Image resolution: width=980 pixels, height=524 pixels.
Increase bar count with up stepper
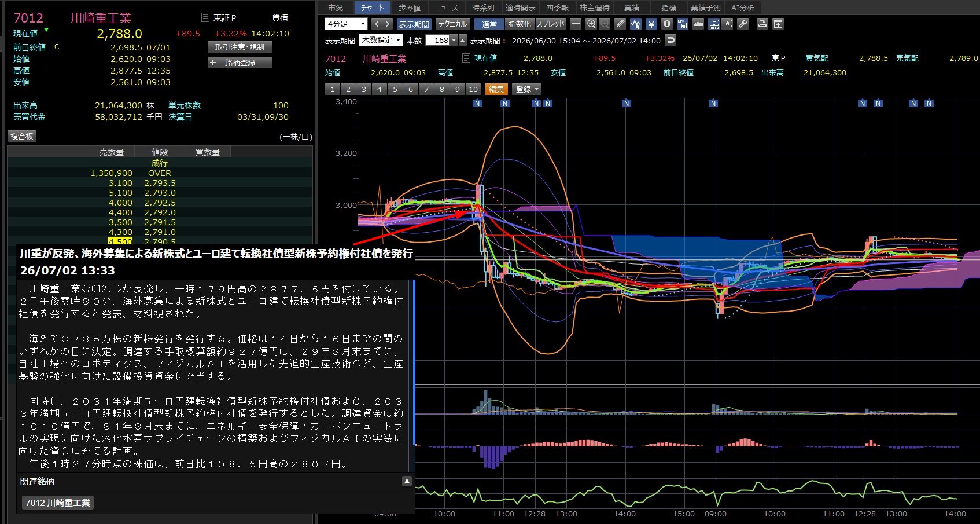(x=462, y=41)
